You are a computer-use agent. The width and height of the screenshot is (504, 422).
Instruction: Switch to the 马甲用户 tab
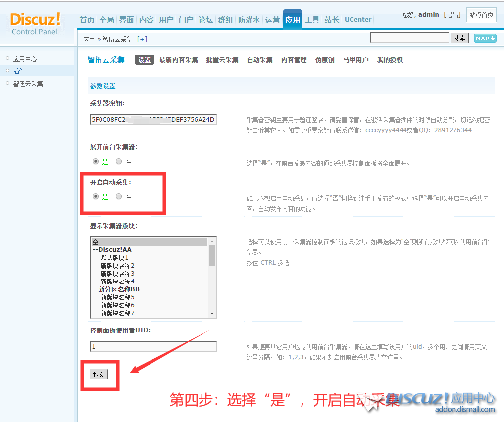coord(356,60)
